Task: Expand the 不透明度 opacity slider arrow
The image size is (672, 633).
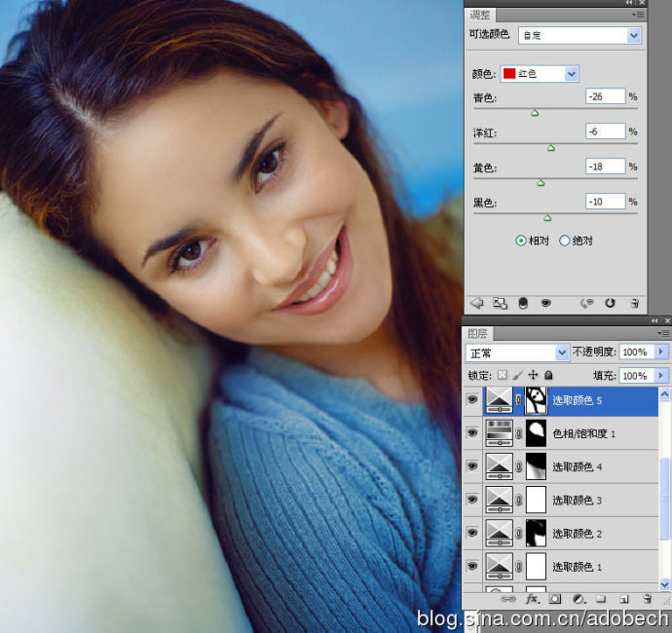Action: (661, 352)
